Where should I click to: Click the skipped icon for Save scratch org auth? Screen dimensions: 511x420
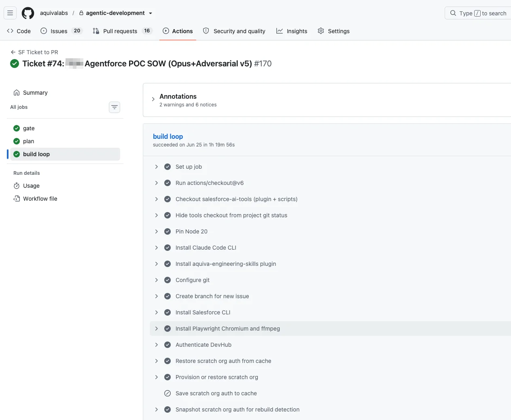click(168, 393)
